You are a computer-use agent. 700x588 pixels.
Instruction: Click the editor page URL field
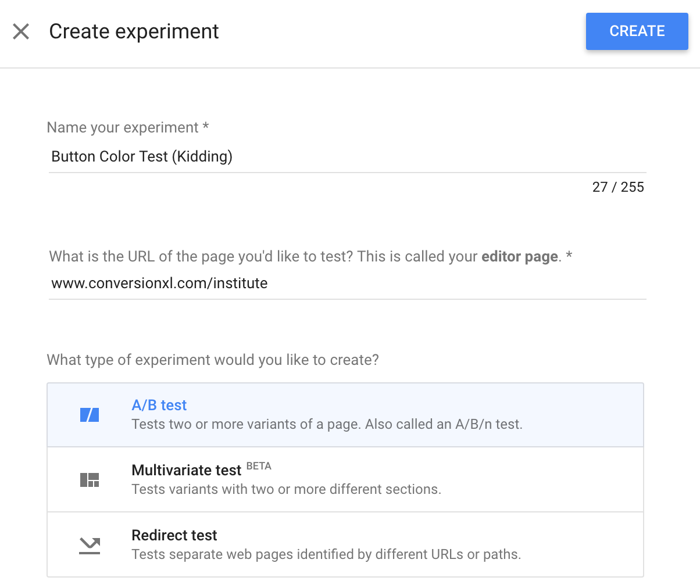point(347,284)
